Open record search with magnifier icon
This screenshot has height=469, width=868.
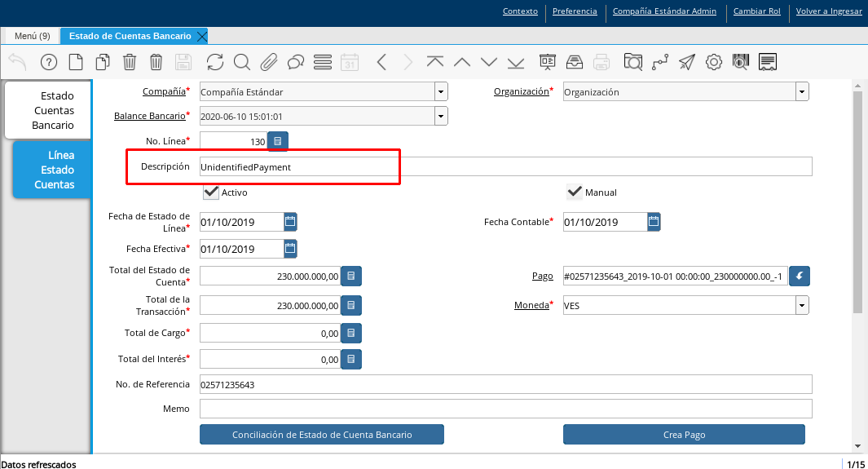coord(242,62)
